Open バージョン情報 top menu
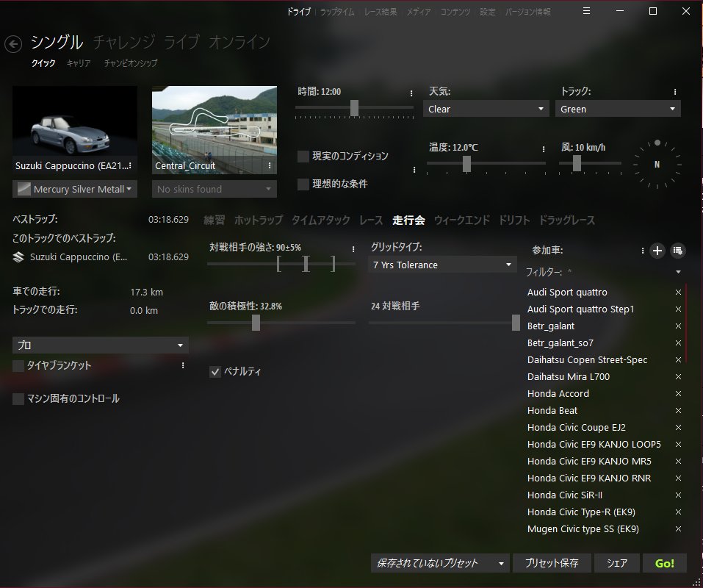Image resolution: width=703 pixels, height=588 pixels. 528,12
